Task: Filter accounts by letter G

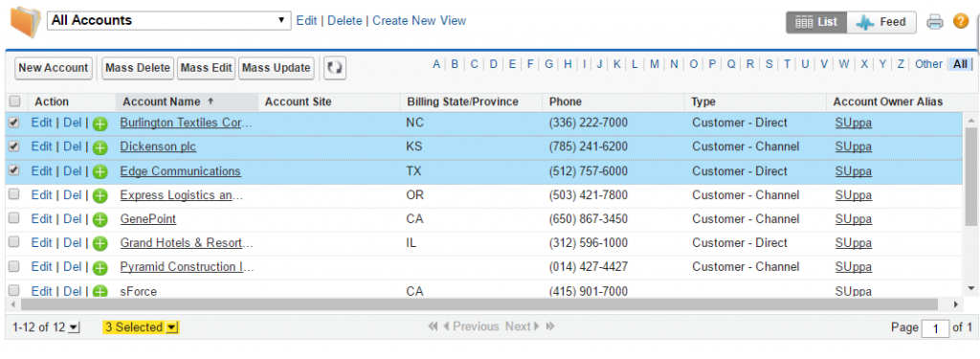Action: [548, 64]
